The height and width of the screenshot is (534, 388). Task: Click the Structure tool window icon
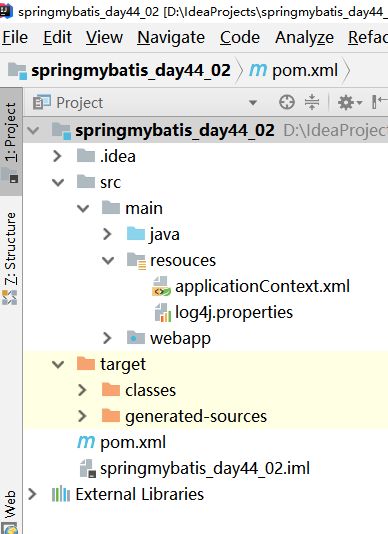pyautogui.click(x=9, y=297)
